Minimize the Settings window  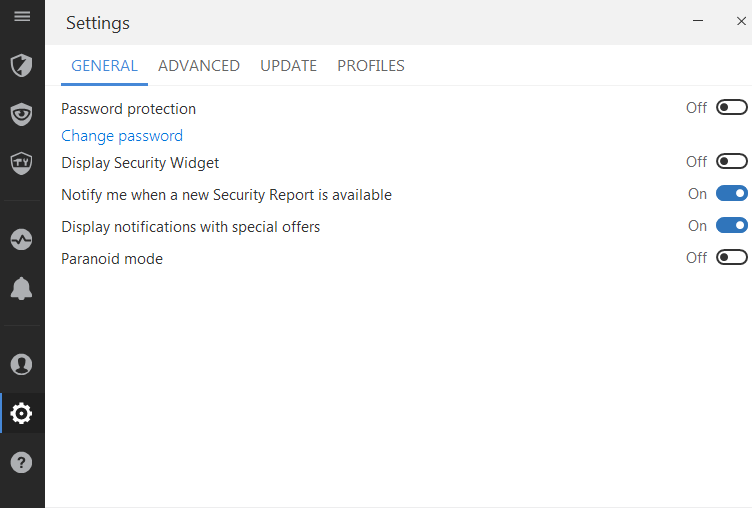pos(698,21)
